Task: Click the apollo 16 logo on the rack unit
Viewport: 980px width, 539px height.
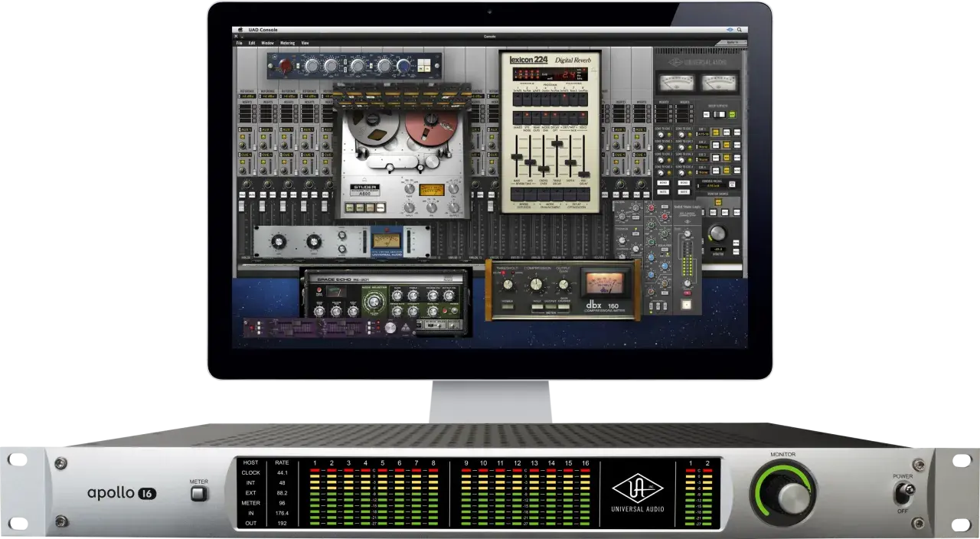Action: click(122, 493)
